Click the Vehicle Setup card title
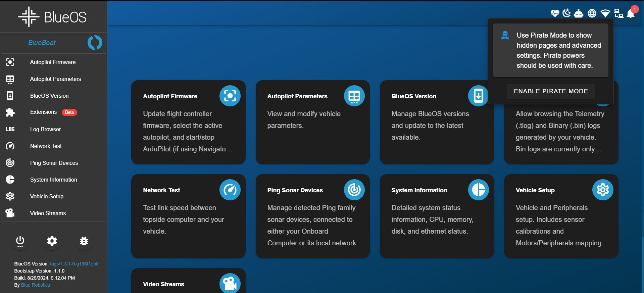Viewport: 644px width, 293px height. (535, 190)
